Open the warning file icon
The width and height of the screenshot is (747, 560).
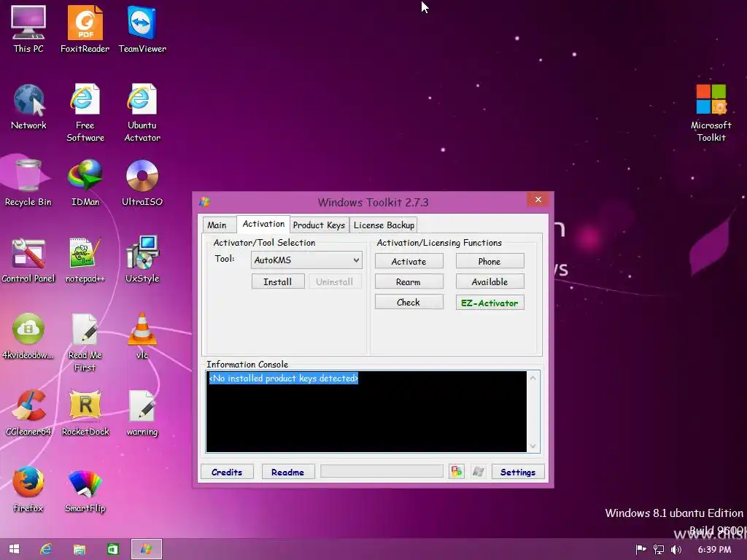[x=142, y=413]
